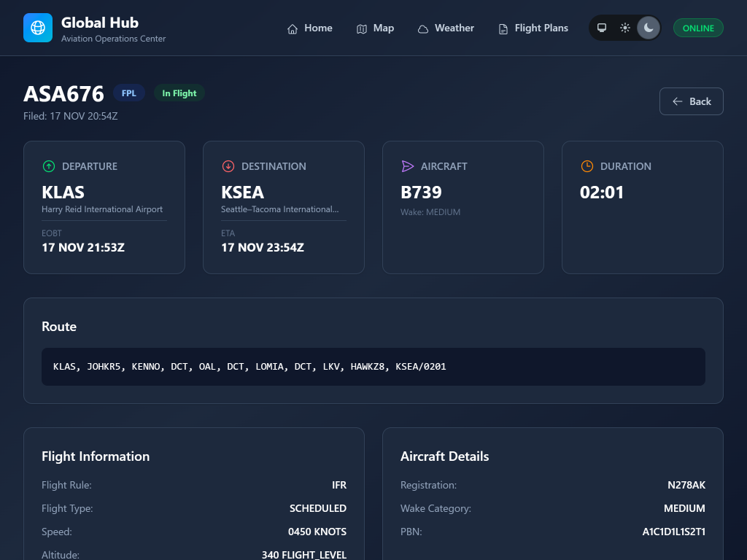Click the Global Hub globe logo
Viewport: 747px width, 560px height.
[38, 28]
